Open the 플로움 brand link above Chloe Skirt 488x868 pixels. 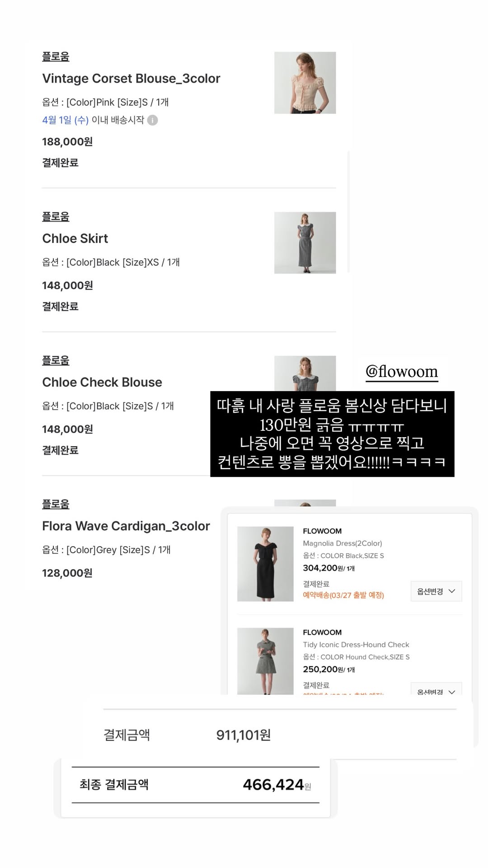click(x=56, y=217)
